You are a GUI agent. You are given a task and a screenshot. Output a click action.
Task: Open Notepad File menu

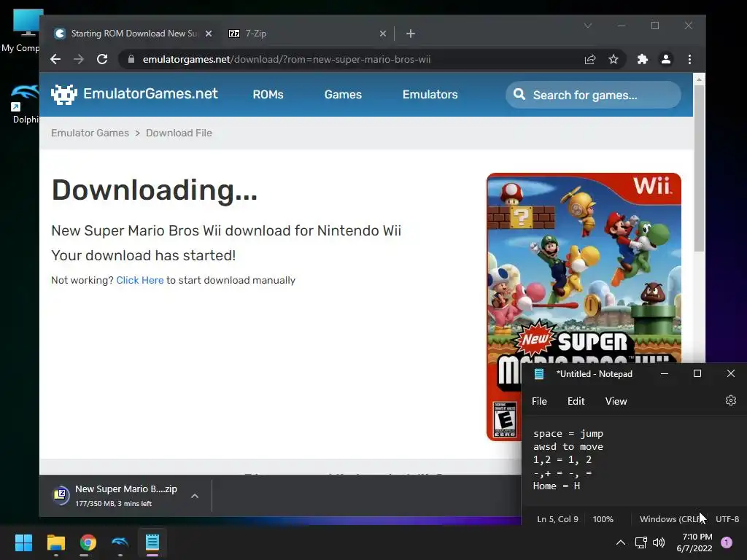point(539,401)
